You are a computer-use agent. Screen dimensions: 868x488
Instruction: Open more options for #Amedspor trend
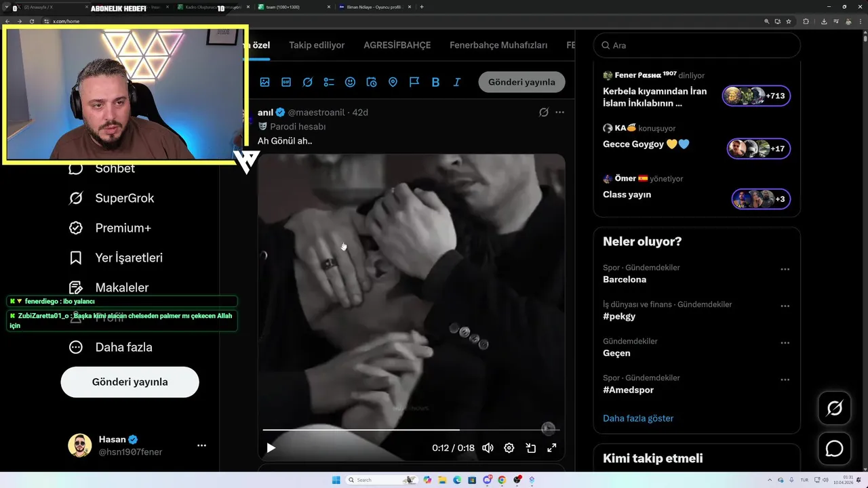click(785, 380)
